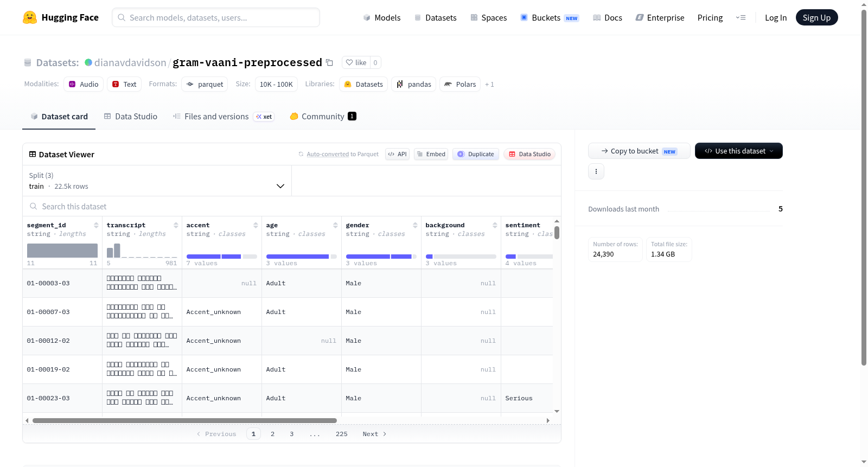
Task: Sort the accent column with its arrows
Action: (x=256, y=225)
